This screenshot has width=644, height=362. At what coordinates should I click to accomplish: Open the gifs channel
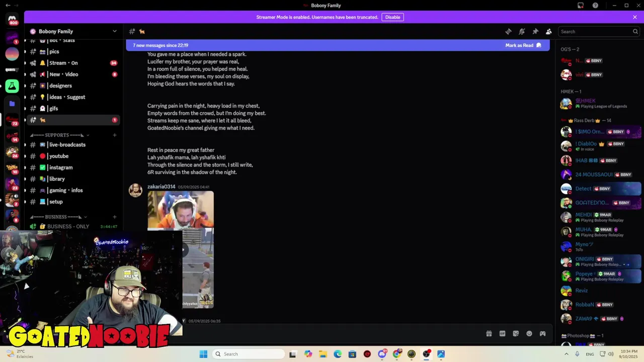coord(73,109)
